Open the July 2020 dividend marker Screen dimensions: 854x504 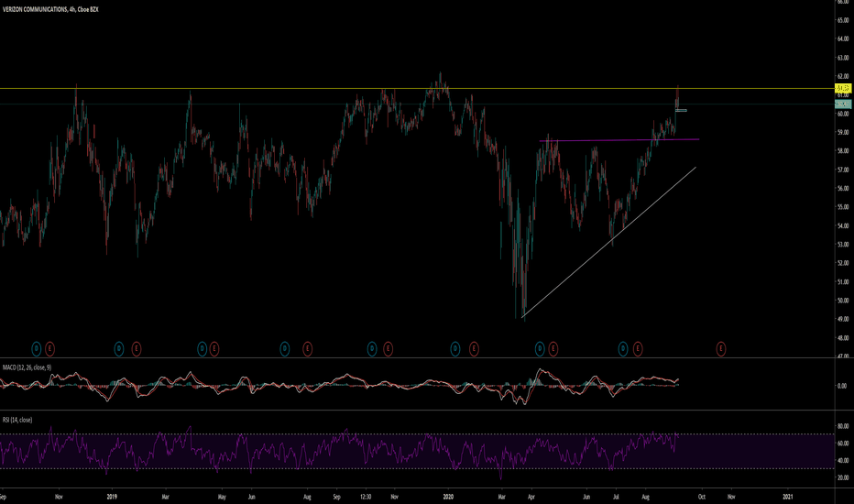[x=623, y=349]
